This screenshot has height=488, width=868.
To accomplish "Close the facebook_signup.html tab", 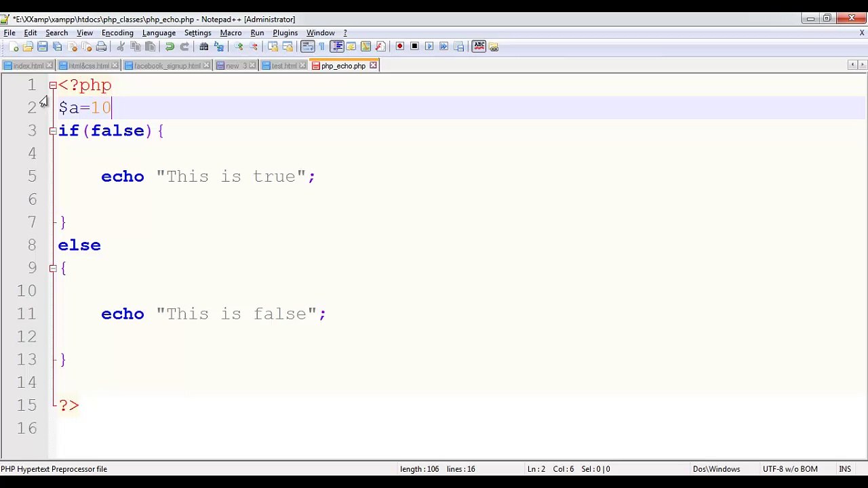I will [x=207, y=66].
